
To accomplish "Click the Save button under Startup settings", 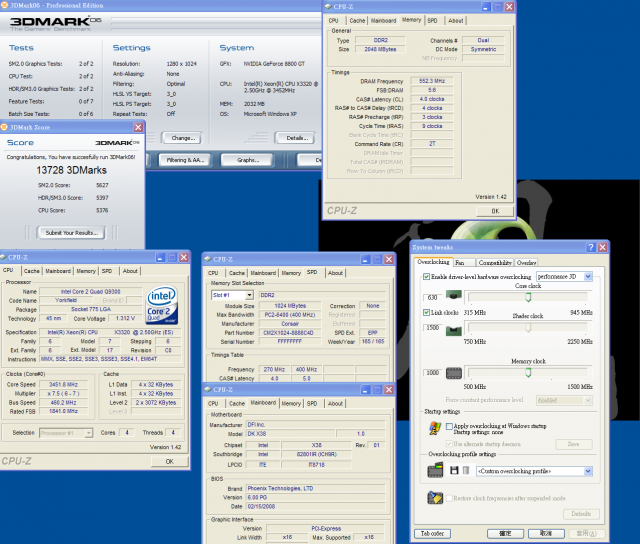I will [x=573, y=444].
